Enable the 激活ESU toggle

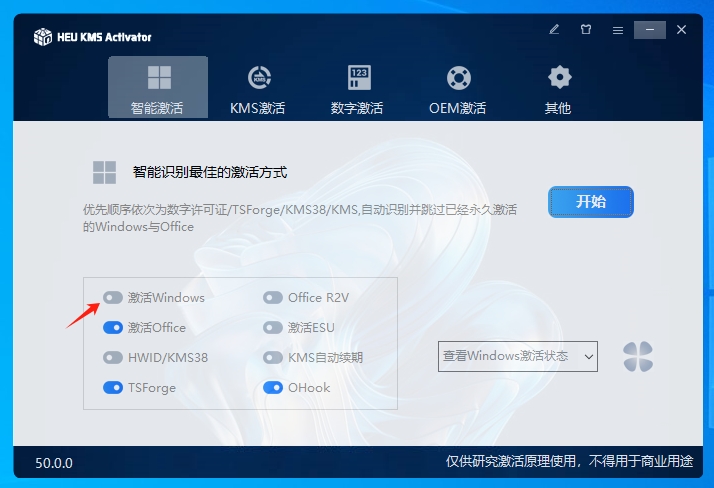[x=273, y=328]
